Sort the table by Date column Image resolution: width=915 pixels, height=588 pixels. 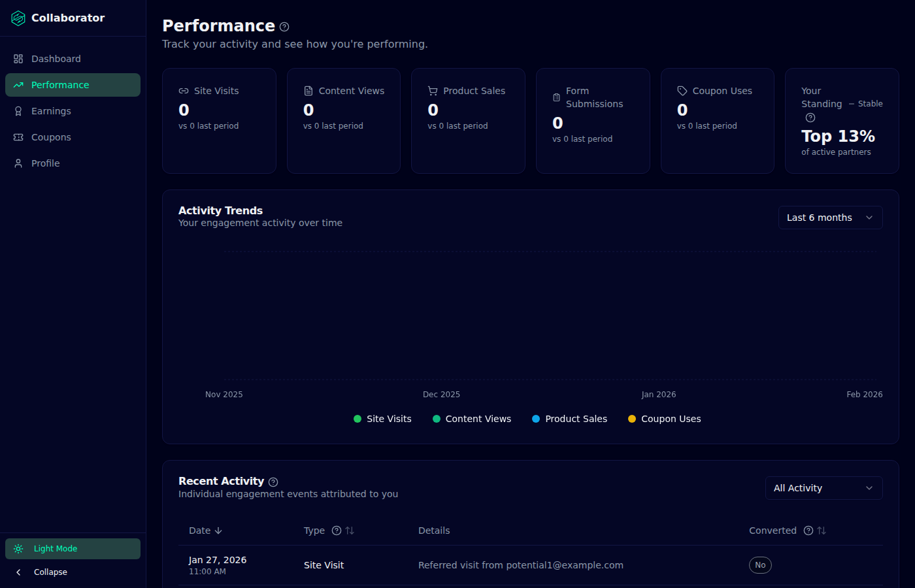pyautogui.click(x=206, y=531)
